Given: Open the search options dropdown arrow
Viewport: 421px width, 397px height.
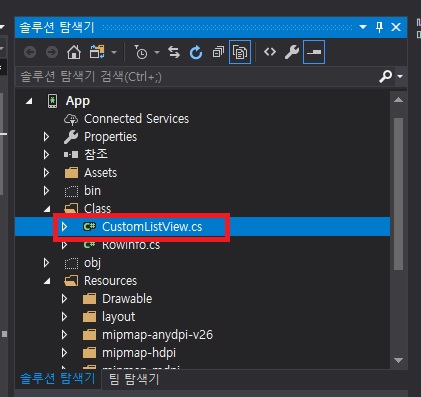Looking at the screenshot, I should (x=400, y=77).
